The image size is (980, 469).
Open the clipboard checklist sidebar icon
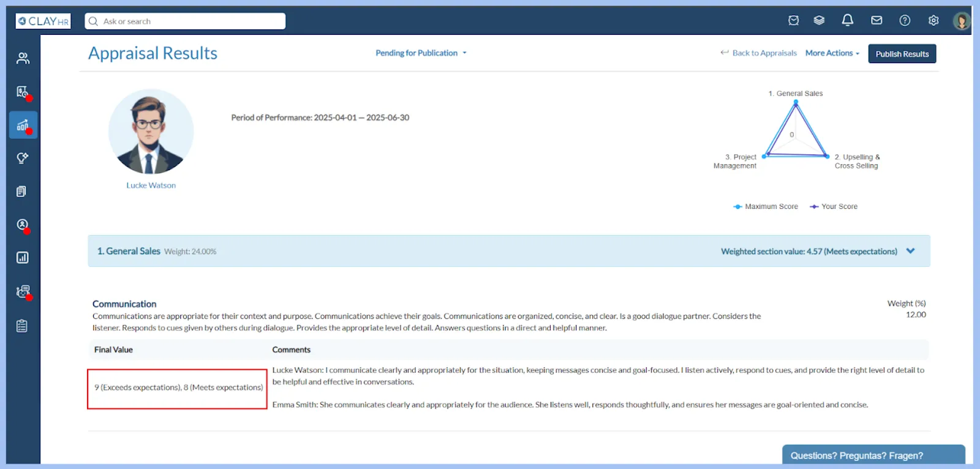pos(22,326)
